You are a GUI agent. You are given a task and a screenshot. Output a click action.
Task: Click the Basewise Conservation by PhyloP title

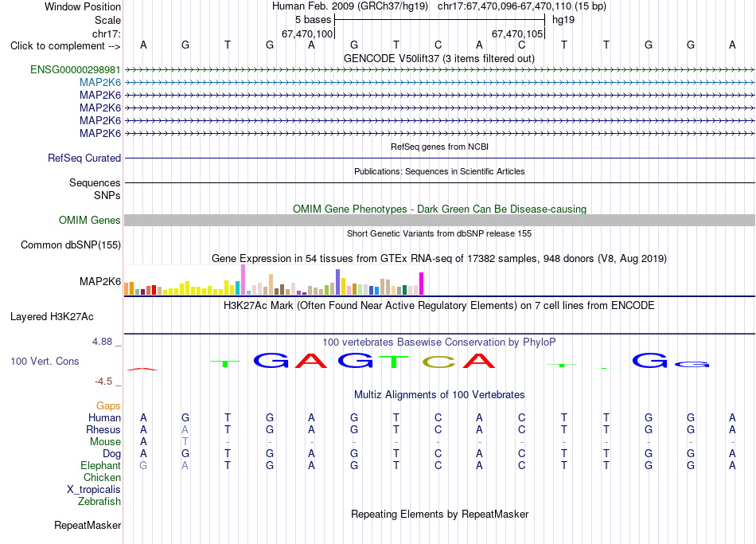coord(439,342)
